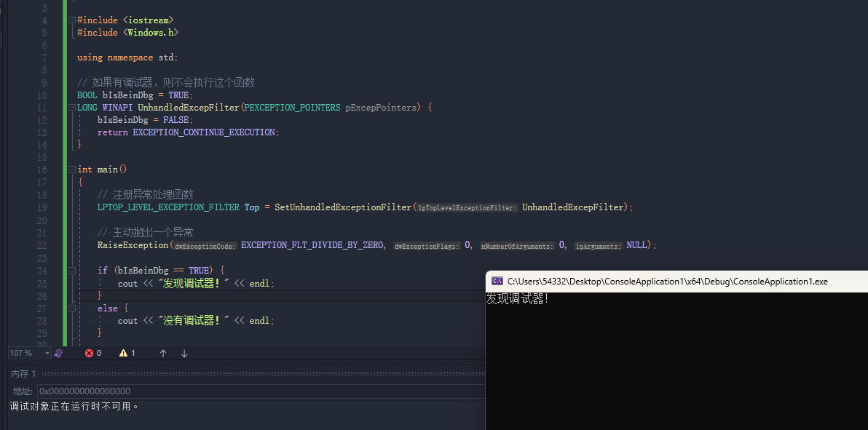Click the dwExceptionCode: inlay hint

pyautogui.click(x=206, y=246)
